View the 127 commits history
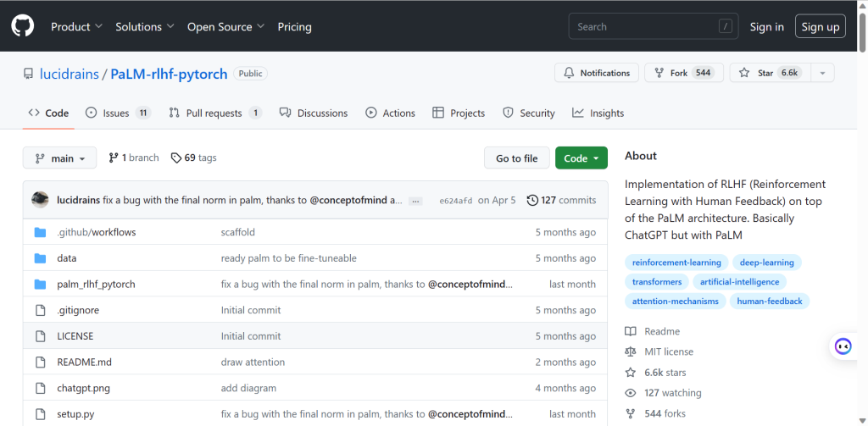This screenshot has width=868, height=426. click(561, 200)
